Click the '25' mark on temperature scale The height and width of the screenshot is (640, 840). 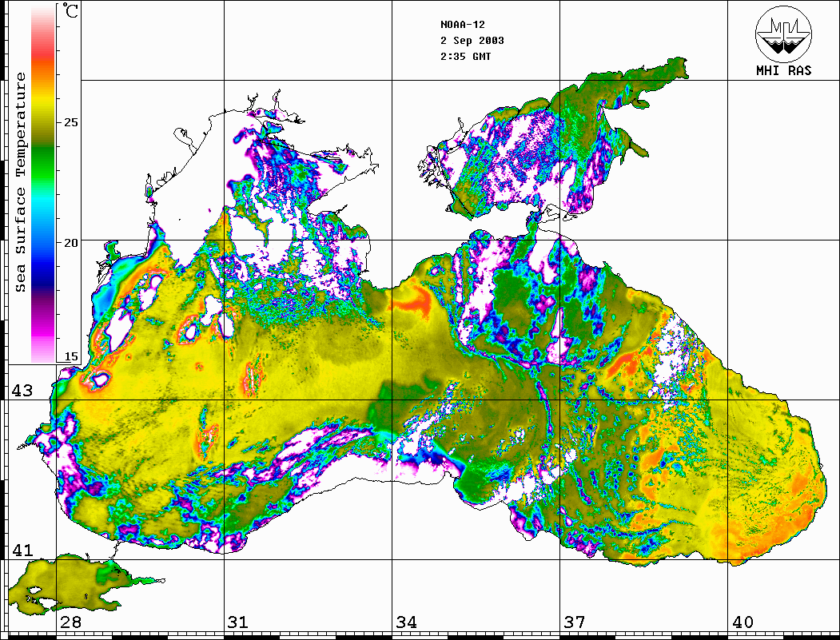click(70, 122)
